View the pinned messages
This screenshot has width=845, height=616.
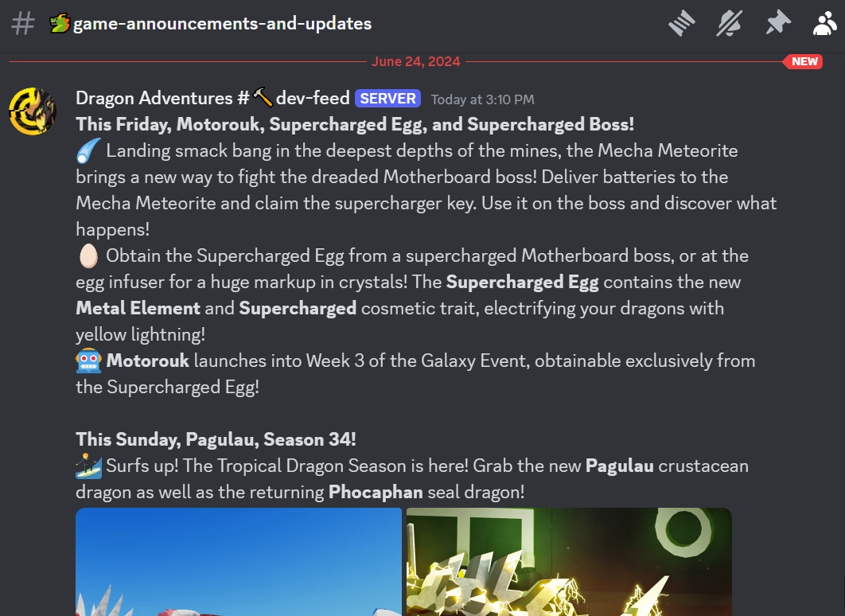(777, 23)
